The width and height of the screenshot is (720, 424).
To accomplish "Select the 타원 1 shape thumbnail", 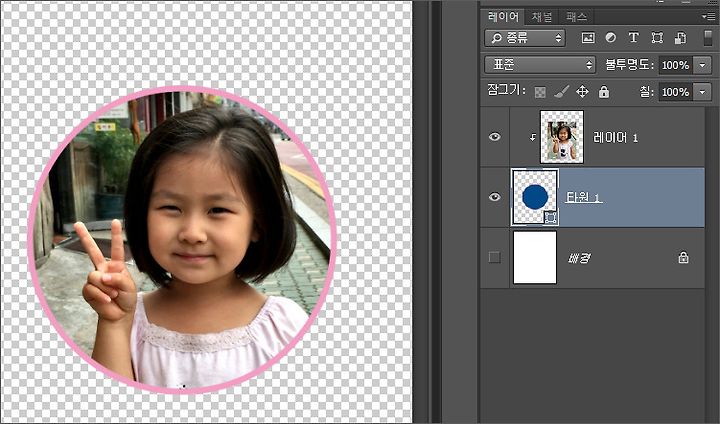I will (x=535, y=197).
